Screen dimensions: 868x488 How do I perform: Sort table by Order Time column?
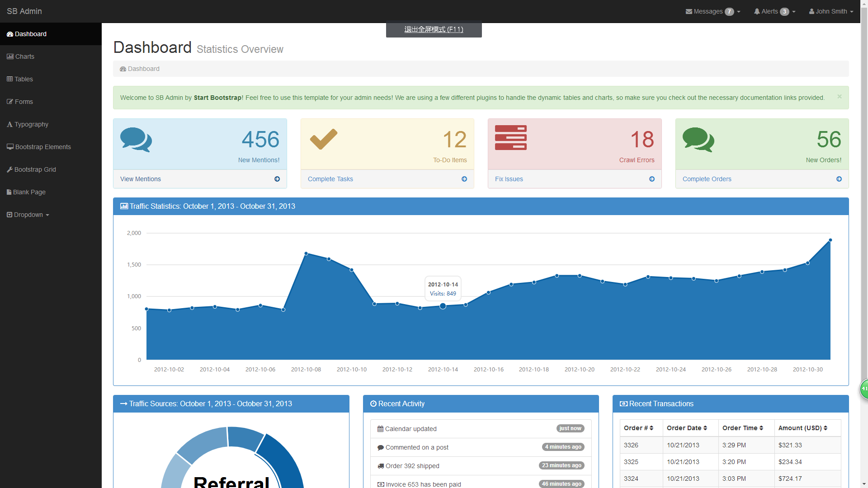coord(746,428)
